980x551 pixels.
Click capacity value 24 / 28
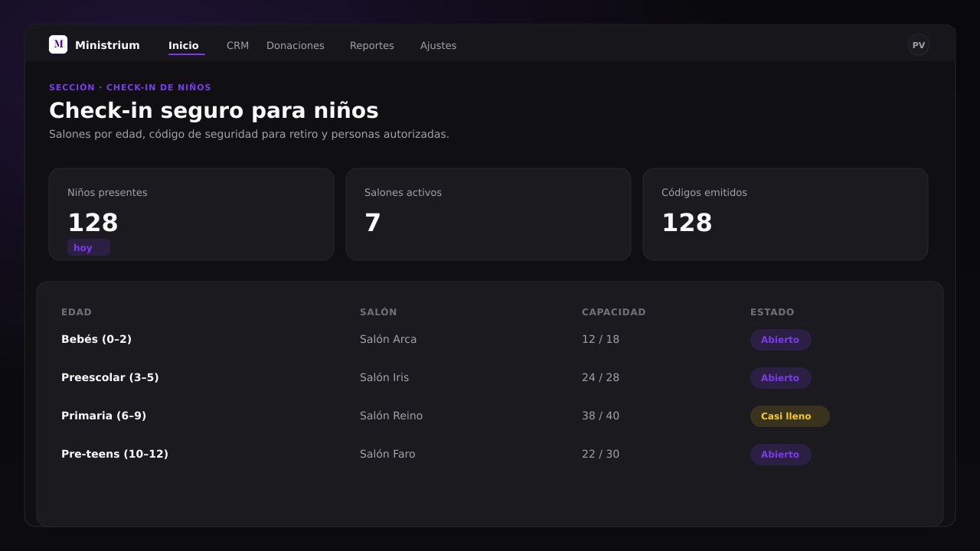click(600, 377)
